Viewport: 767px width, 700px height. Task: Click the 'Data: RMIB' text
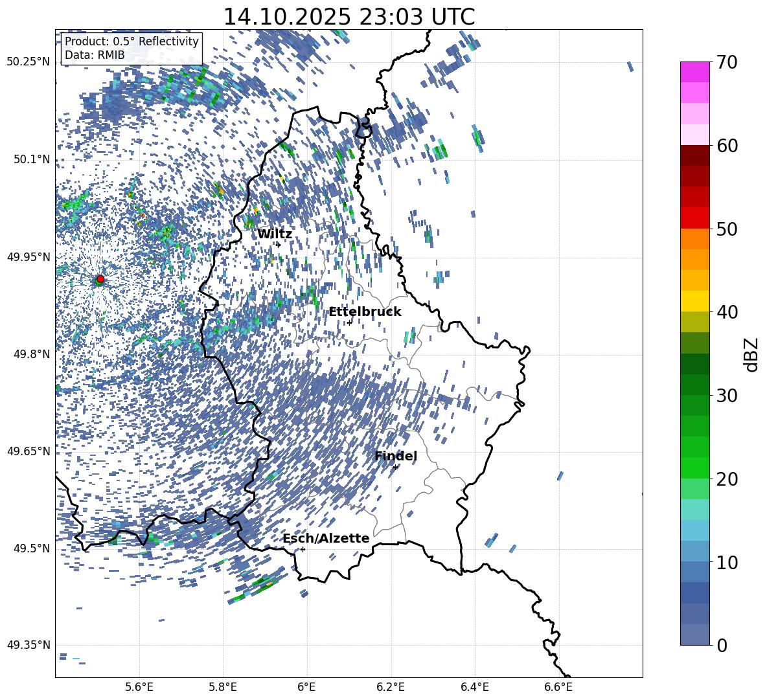[x=95, y=55]
